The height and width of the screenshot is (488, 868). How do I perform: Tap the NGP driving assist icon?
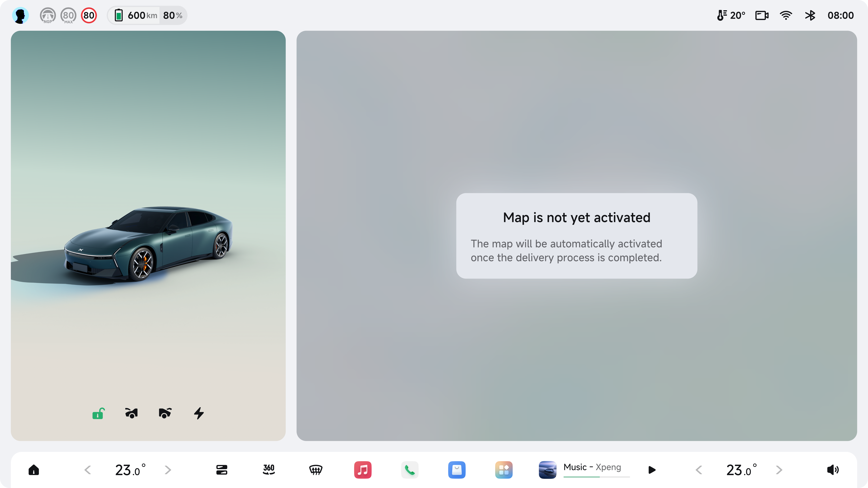point(48,16)
